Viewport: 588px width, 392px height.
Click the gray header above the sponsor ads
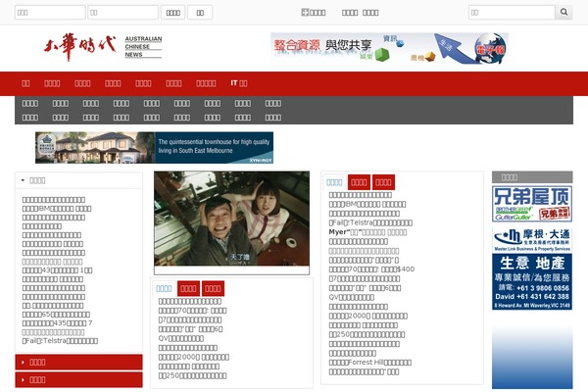(532, 177)
